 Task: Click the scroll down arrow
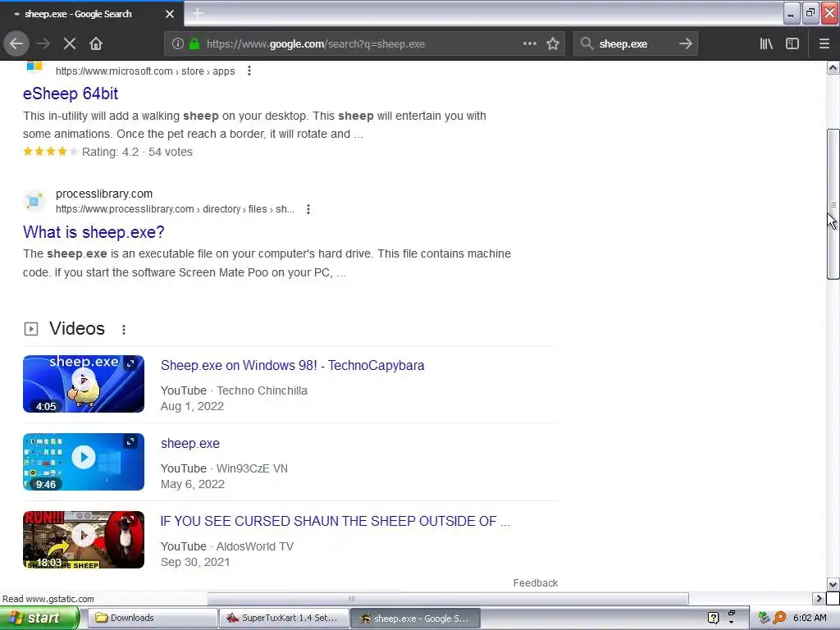833,584
